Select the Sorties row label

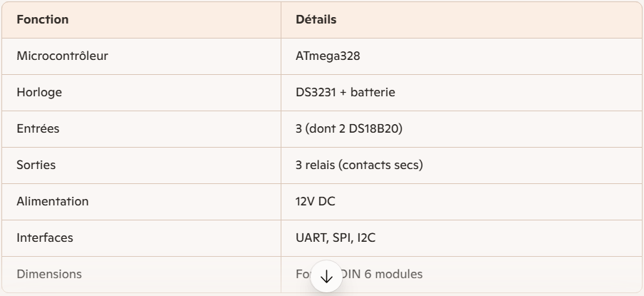pos(36,165)
